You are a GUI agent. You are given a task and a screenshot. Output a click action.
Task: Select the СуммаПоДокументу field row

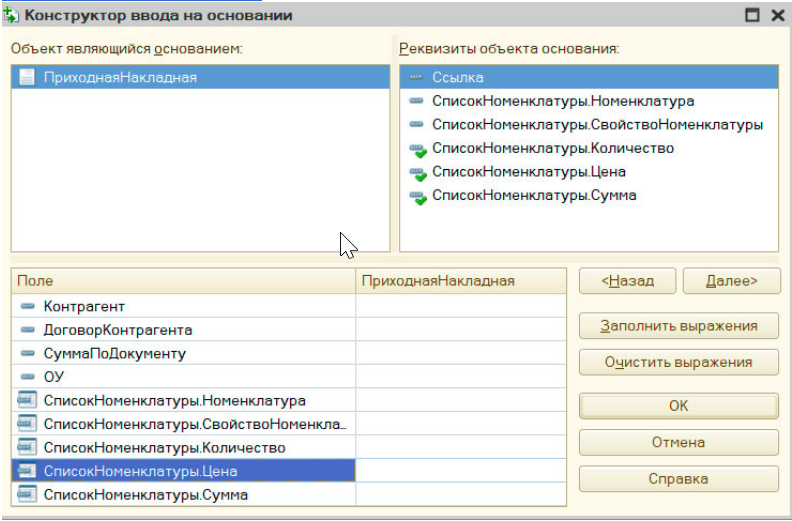pos(184,353)
